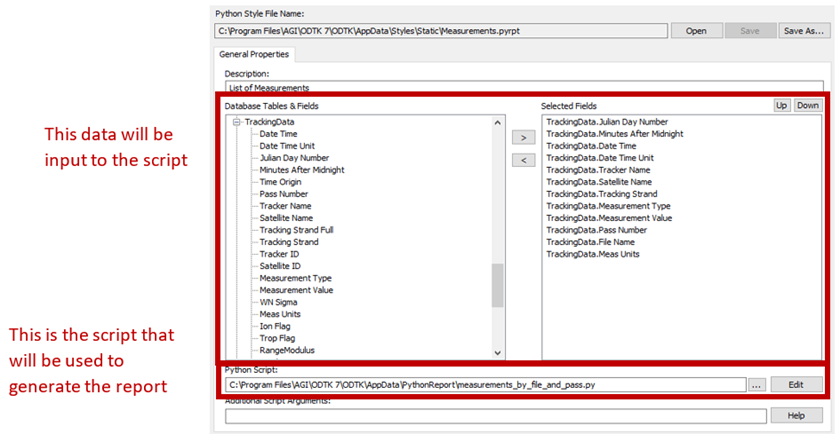Select Satellite ID in the fields tree
The height and width of the screenshot is (434, 840).
point(280,266)
